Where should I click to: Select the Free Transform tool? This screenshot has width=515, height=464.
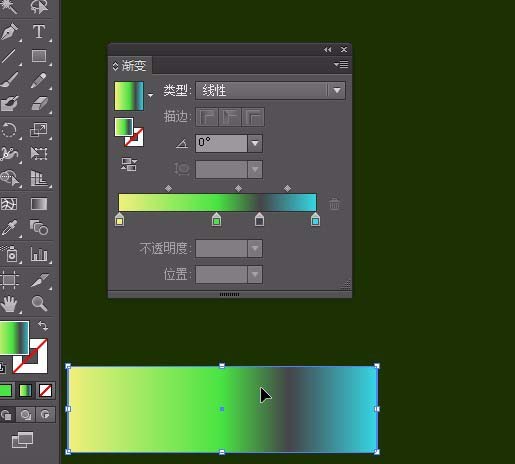39,154
